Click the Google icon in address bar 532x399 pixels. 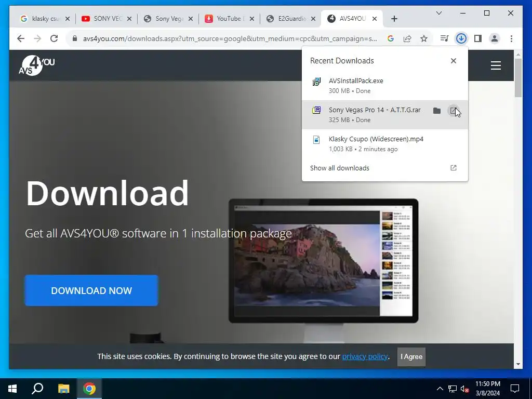391,38
